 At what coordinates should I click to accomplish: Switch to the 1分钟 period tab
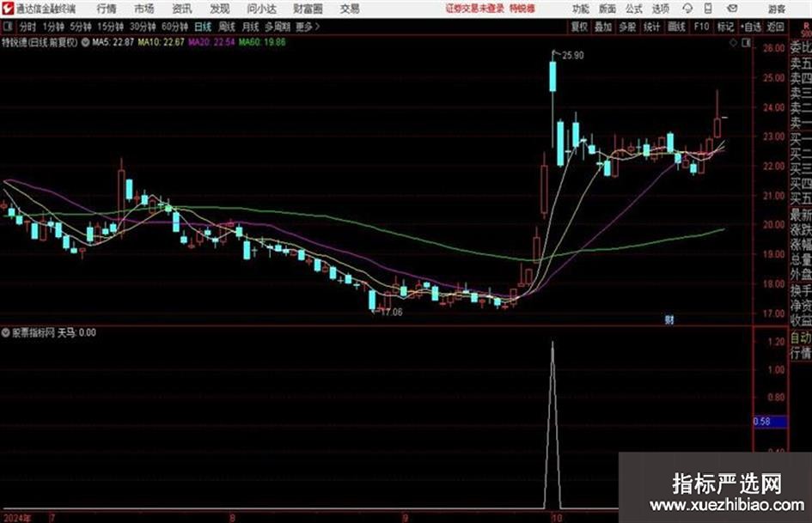(x=52, y=27)
